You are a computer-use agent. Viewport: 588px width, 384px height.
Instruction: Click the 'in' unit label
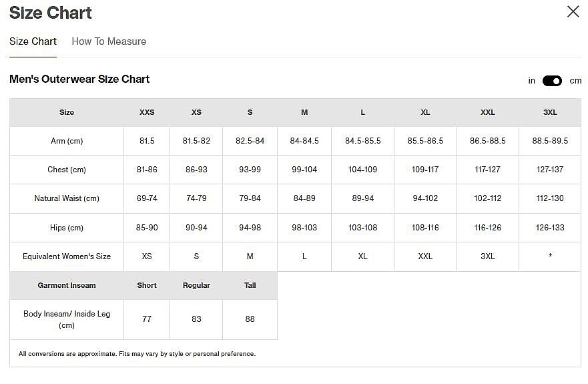pyautogui.click(x=532, y=81)
